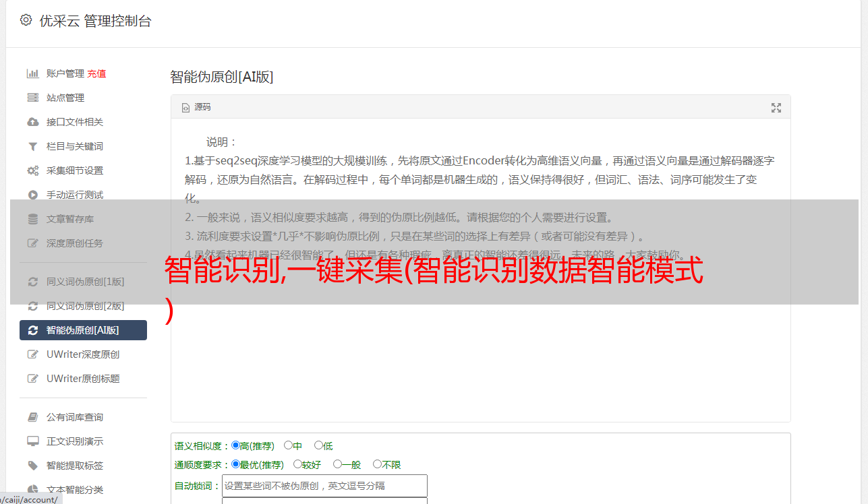Click the 智能伪原创[AI版] page heading
Image resolution: width=868 pixels, height=504 pixels.
221,77
